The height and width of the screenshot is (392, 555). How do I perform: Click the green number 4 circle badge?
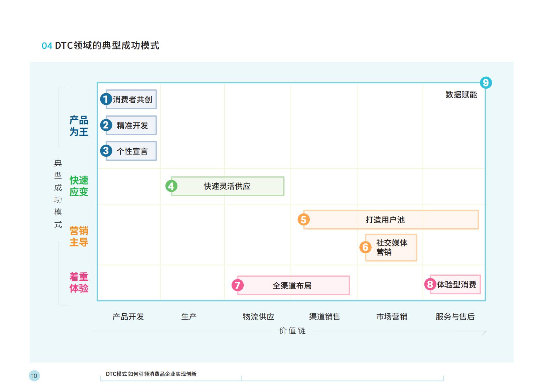(x=171, y=186)
